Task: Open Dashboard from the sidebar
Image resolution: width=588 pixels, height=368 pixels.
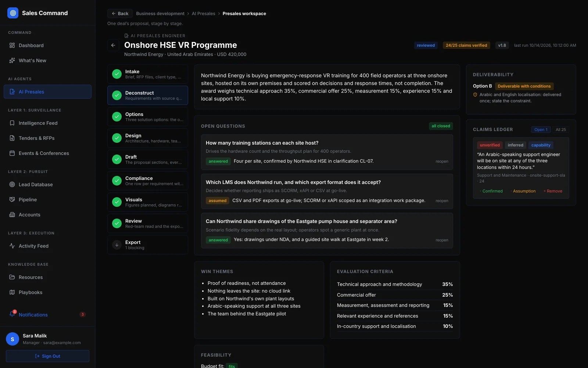Action: [47, 45]
